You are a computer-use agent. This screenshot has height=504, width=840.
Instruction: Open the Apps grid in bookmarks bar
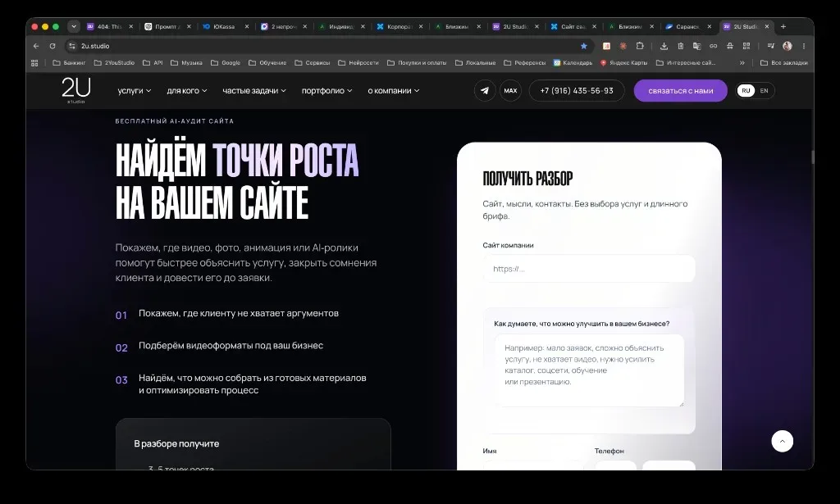[34, 62]
